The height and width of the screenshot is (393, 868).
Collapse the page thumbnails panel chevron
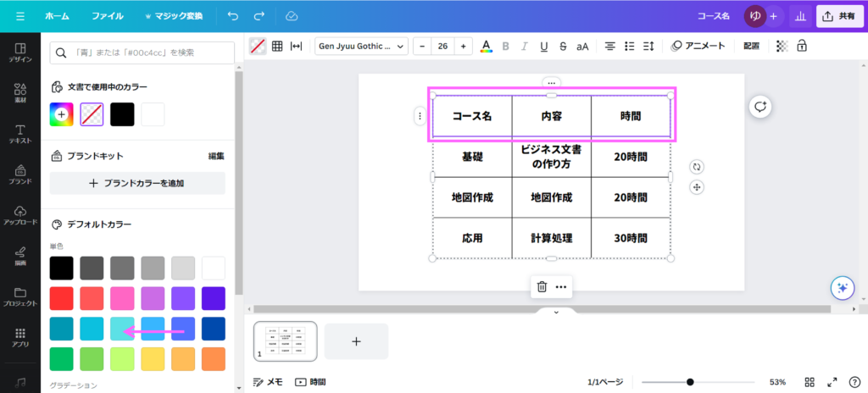[556, 313]
